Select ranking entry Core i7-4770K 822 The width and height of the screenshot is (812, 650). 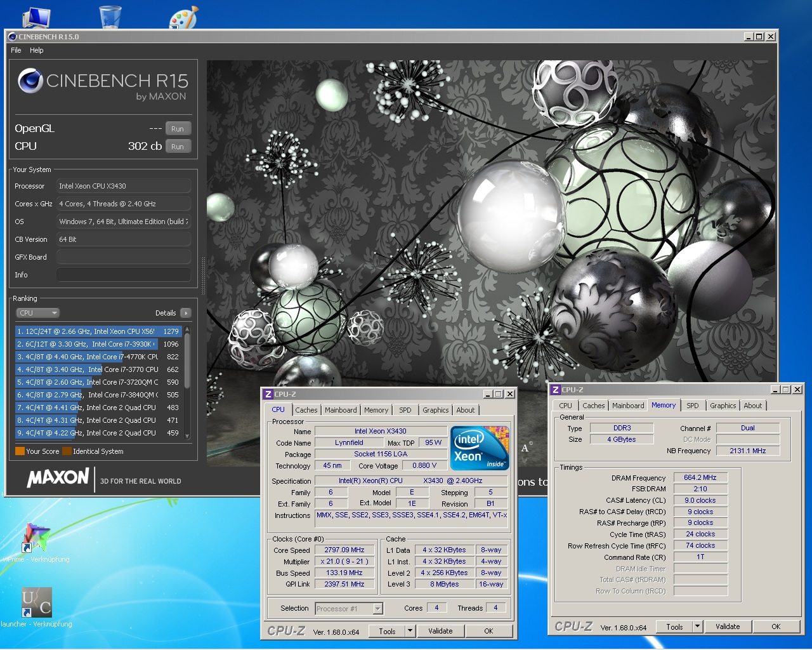pyautogui.click(x=98, y=357)
